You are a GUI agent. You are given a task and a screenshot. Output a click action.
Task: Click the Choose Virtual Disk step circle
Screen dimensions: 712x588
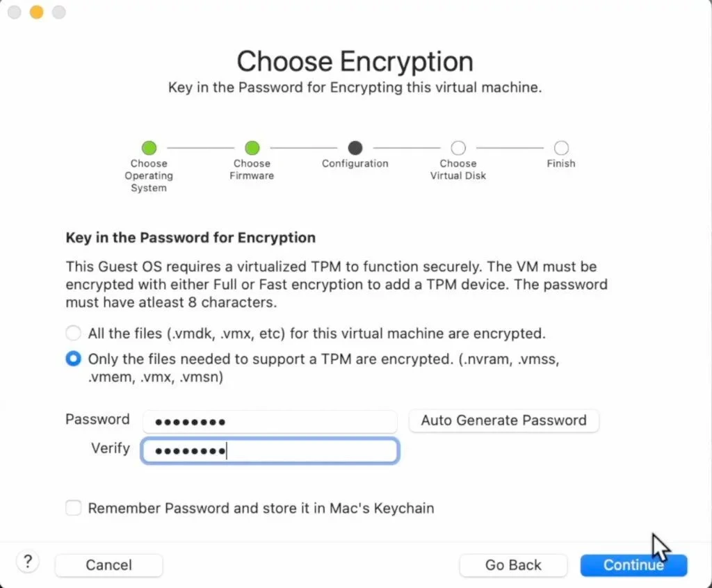coord(458,148)
